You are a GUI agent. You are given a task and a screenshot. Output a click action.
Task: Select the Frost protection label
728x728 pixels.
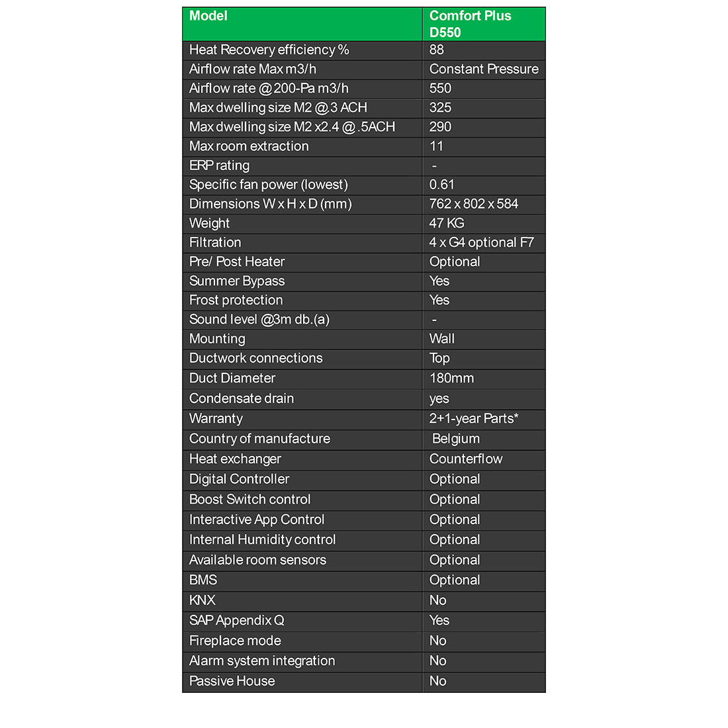tap(236, 300)
